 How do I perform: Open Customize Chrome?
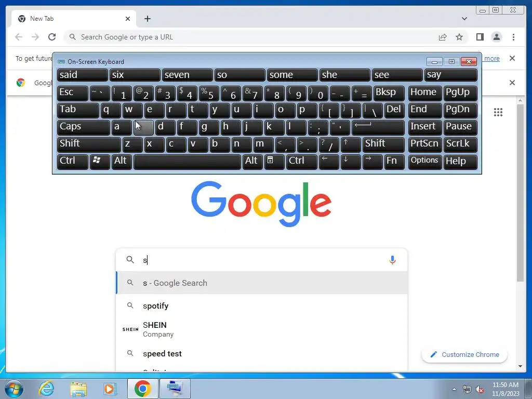tap(464, 354)
